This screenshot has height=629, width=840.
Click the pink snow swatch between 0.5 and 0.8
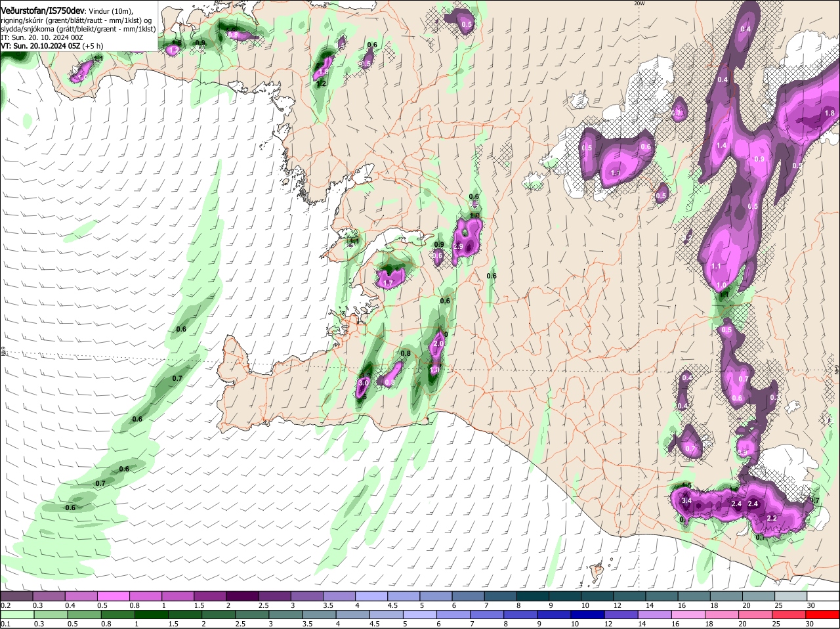pyautogui.click(x=112, y=596)
